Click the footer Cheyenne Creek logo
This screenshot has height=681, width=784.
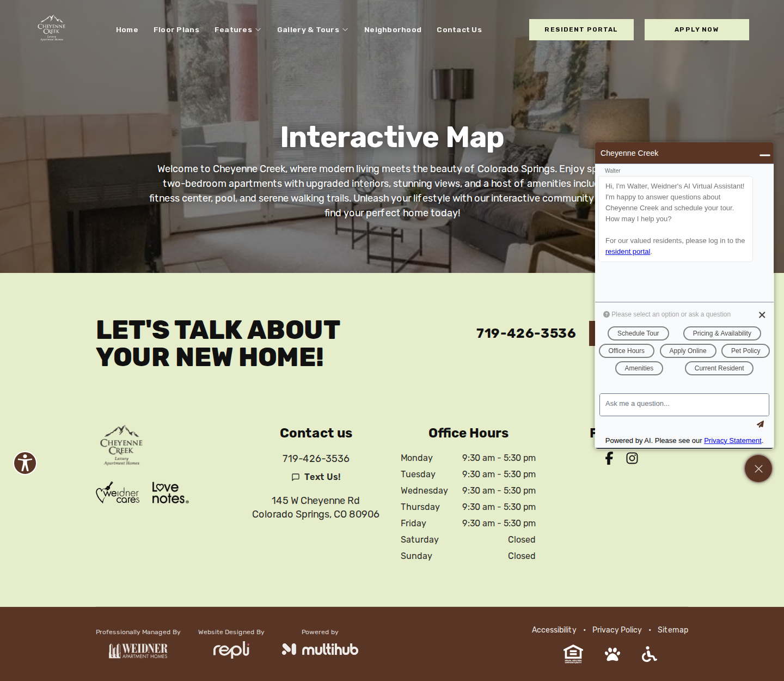pyautogui.click(x=121, y=446)
